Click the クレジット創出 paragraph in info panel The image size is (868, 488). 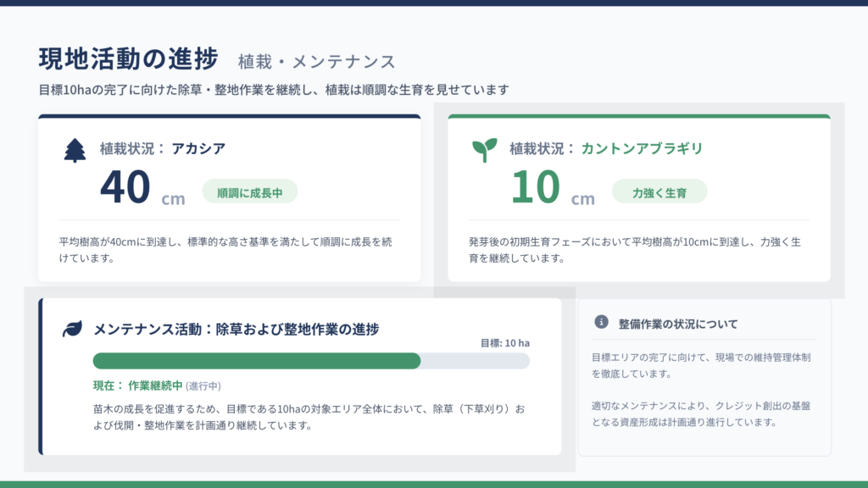701,413
